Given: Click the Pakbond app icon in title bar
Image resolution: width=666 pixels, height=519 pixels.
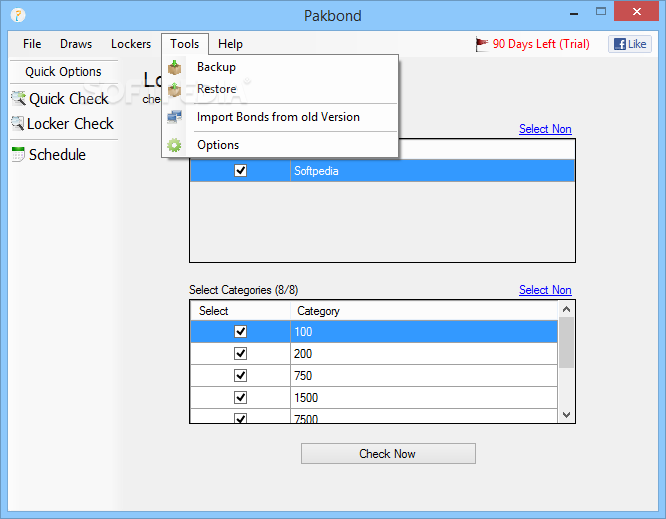Looking at the screenshot, I should (18, 15).
